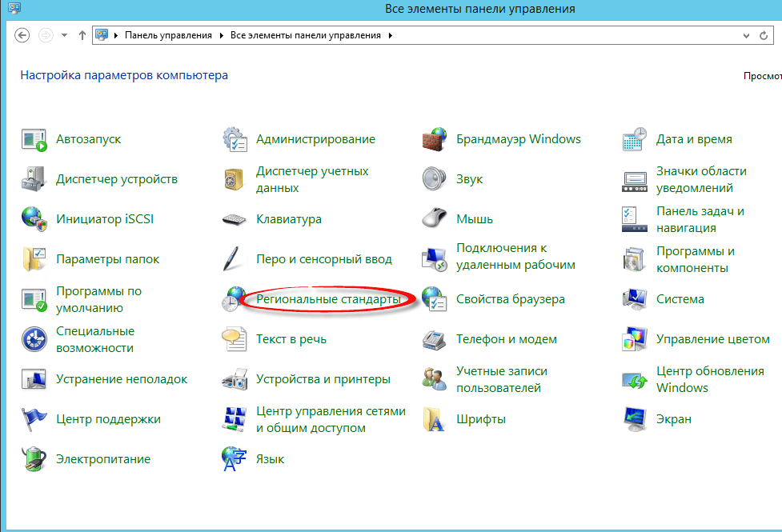This screenshot has height=532, width=782.
Task: Click the Управление цветом icon
Action: [x=635, y=339]
